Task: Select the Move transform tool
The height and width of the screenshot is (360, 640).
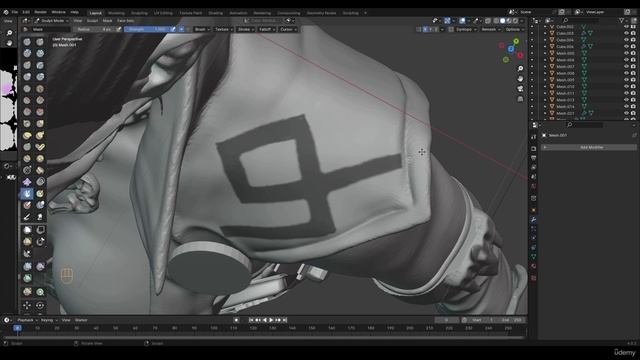Action: 27,305
